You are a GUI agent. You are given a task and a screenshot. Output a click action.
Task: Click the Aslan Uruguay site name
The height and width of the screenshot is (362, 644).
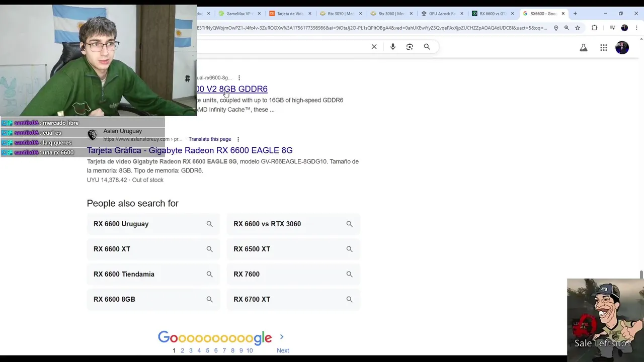point(122,131)
